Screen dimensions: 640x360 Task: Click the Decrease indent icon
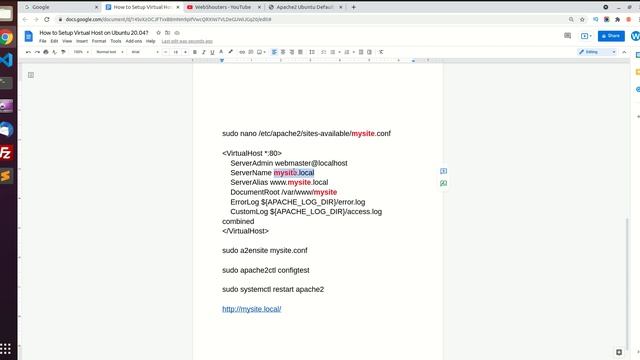pyautogui.click(x=361, y=52)
